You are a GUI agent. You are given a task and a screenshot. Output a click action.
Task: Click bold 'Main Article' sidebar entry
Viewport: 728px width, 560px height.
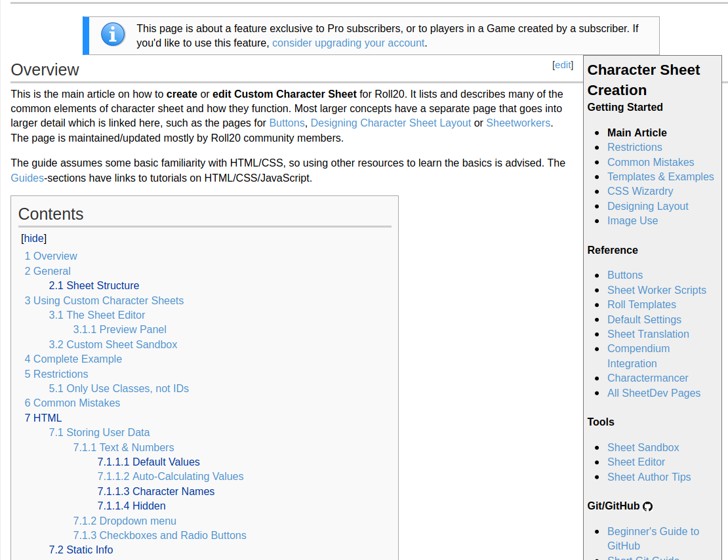(x=637, y=133)
